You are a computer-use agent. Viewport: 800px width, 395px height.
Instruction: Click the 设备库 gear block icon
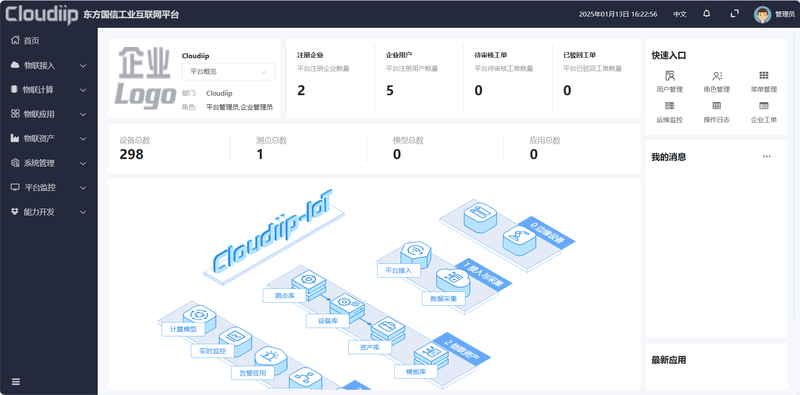347,306
